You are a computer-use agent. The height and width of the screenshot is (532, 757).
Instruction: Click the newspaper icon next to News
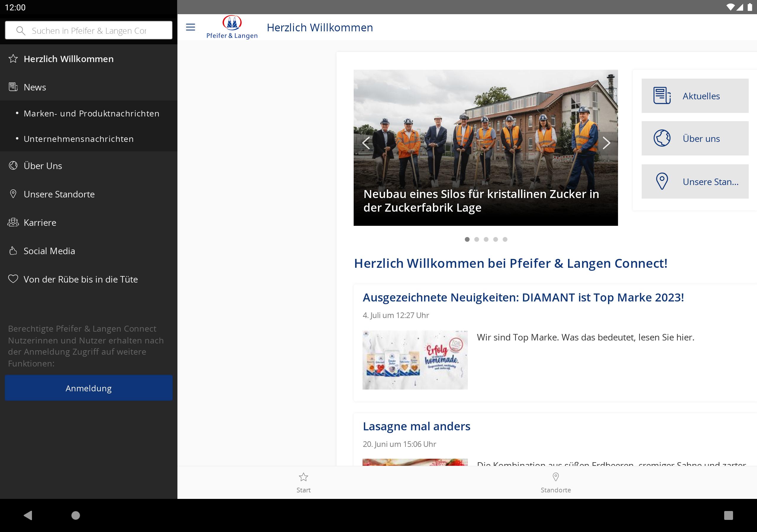click(x=13, y=87)
